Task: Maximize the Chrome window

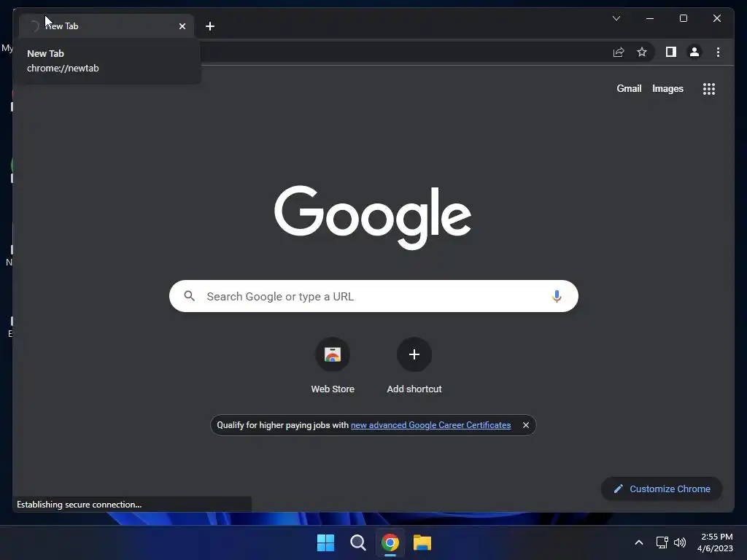Action: click(683, 18)
